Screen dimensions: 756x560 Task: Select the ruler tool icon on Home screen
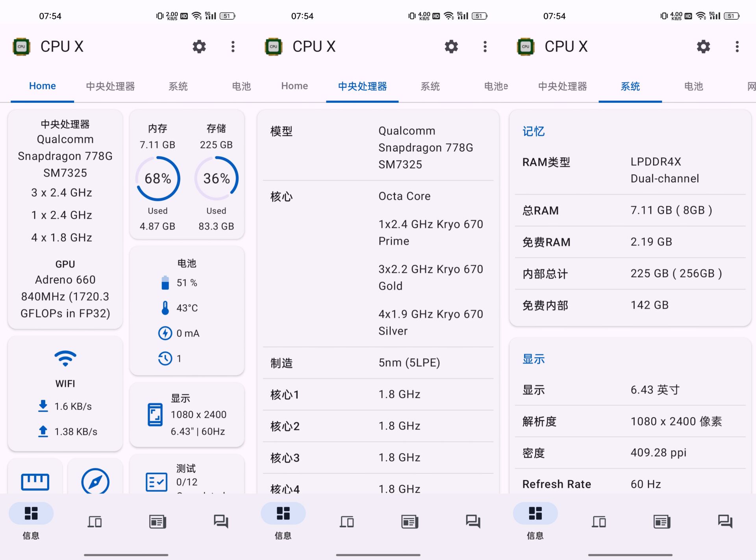[x=35, y=481]
